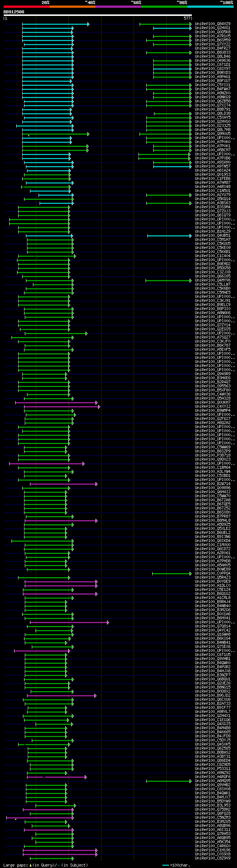Click the UniRef100_C5YIX1 label
The image size is (237, 868).
(x=213, y=85)
